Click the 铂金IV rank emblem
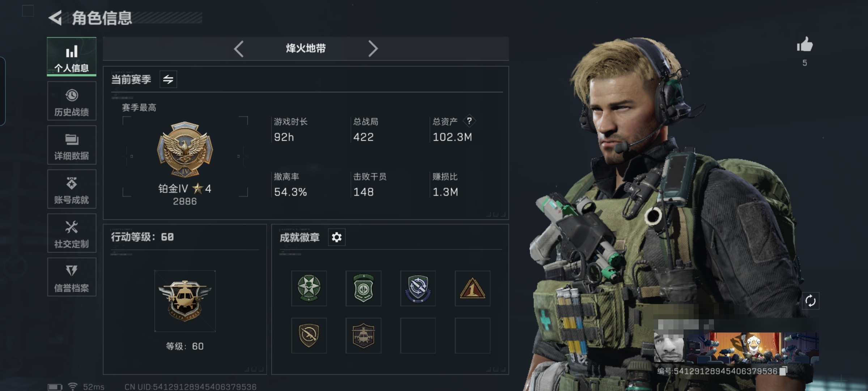Screen dimensions: 868x391 (x=185, y=149)
